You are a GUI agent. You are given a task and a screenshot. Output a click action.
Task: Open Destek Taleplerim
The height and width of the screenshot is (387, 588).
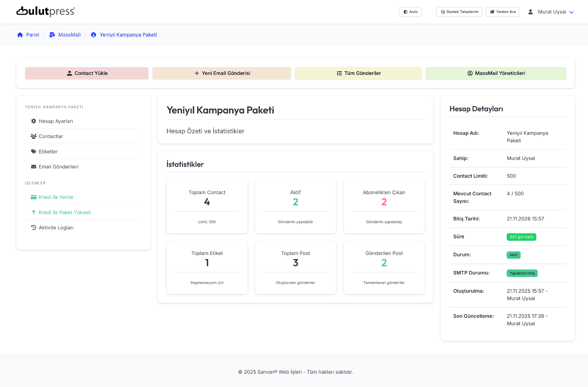pyautogui.click(x=459, y=12)
